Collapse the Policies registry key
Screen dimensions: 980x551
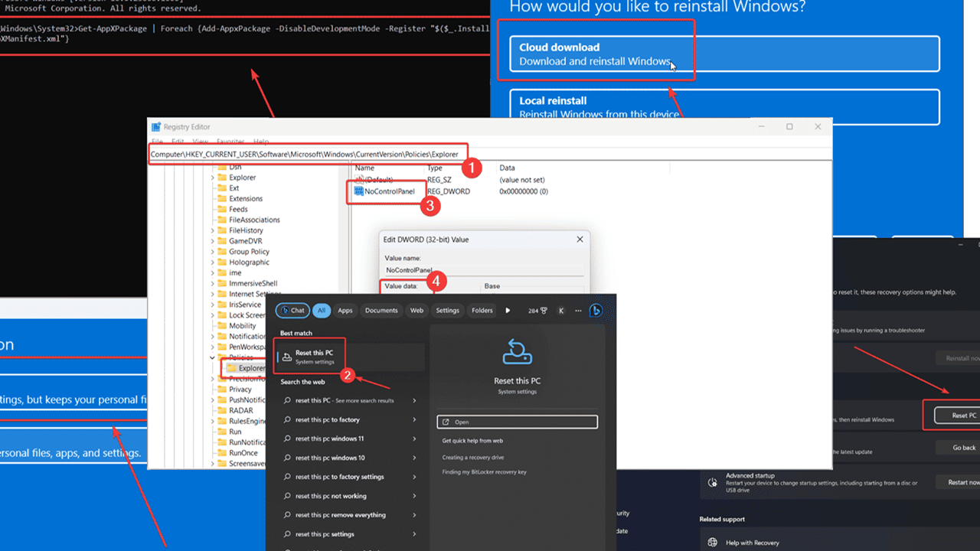click(x=213, y=357)
